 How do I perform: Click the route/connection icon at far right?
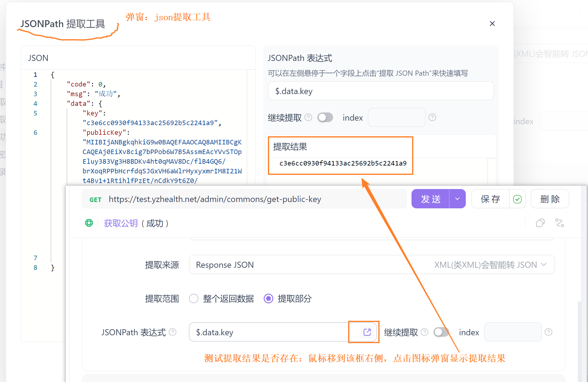[560, 223]
